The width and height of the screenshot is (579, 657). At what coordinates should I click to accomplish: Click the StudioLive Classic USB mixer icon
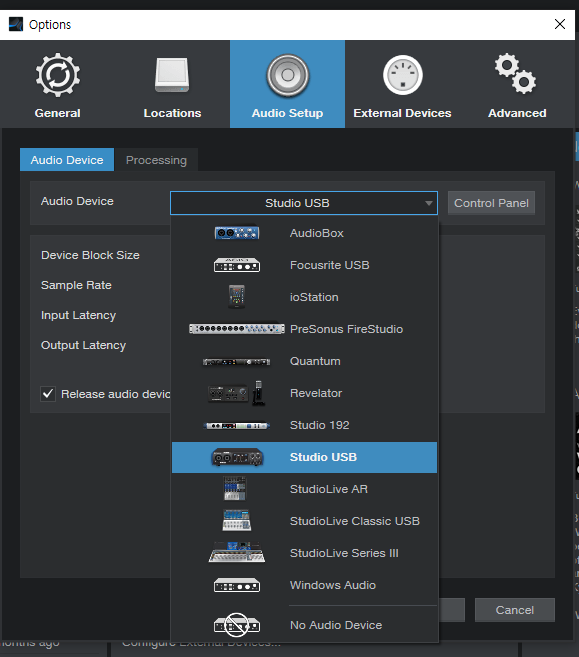(x=237, y=520)
